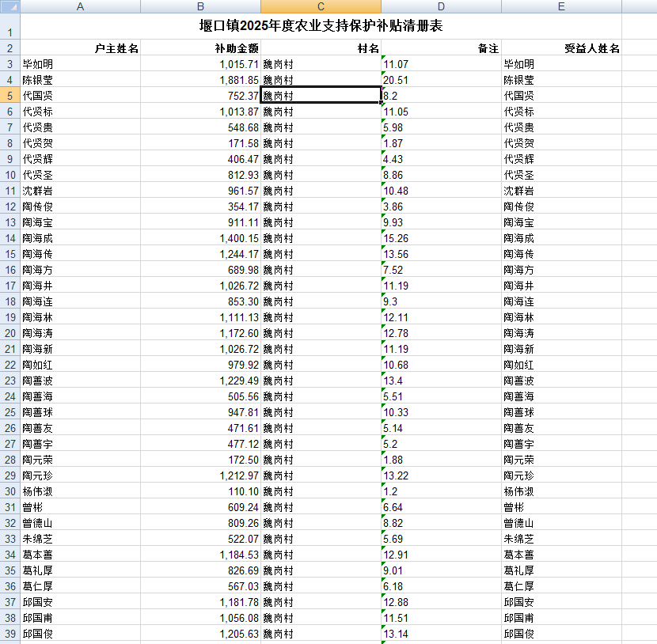Select the 备注 cell 12.91
The width and height of the screenshot is (657, 644).
(441, 555)
